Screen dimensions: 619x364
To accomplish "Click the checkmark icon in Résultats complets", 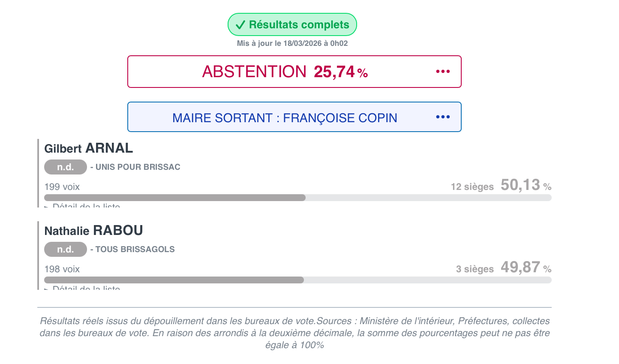I will tap(240, 25).
